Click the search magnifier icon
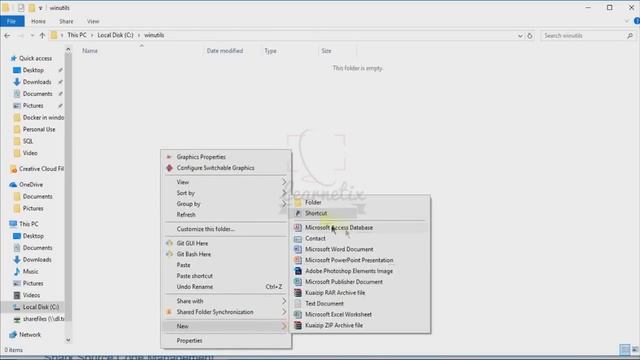The height and width of the screenshot is (360, 640). (630, 36)
